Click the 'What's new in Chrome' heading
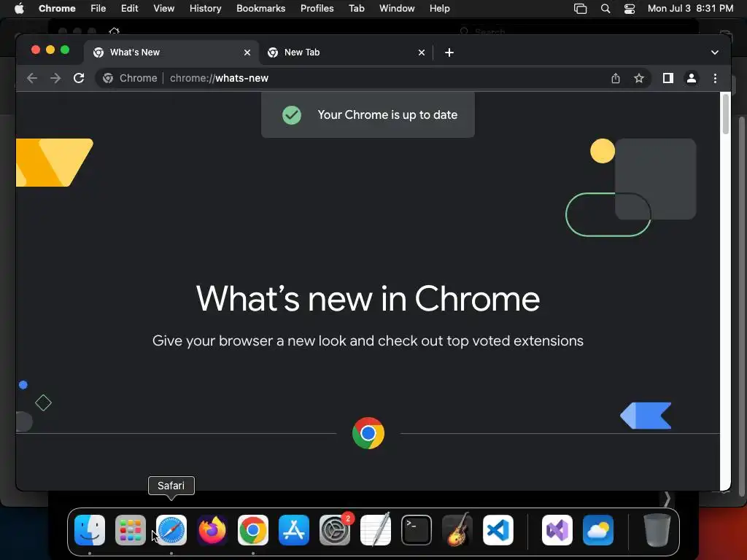The width and height of the screenshot is (747, 560). coord(368,298)
